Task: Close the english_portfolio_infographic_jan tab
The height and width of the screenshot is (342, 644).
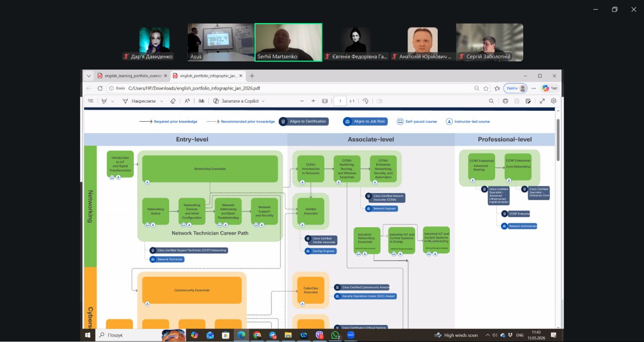Action: pos(241,76)
